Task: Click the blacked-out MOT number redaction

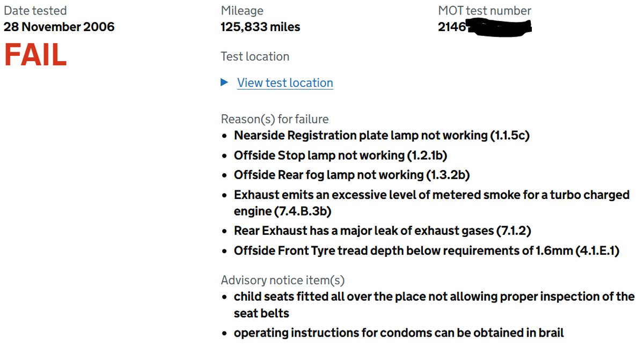Action: point(499,27)
